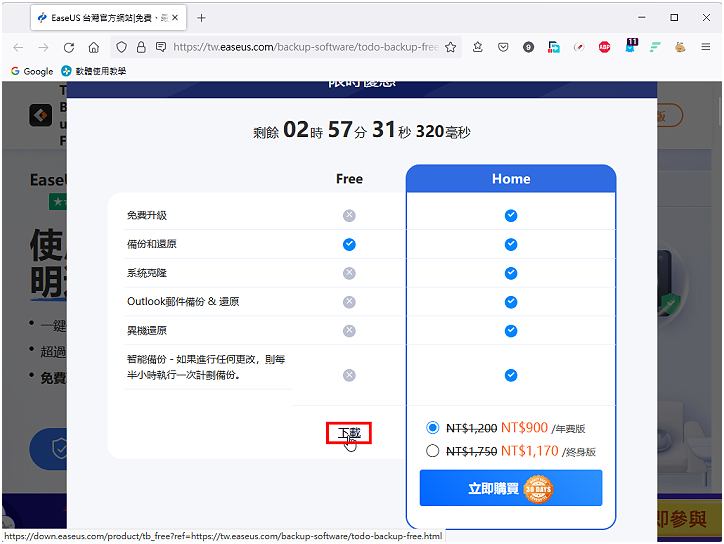The height and width of the screenshot is (544, 724).
Task: Open the Firefox hamburger menu
Action: 706,47
